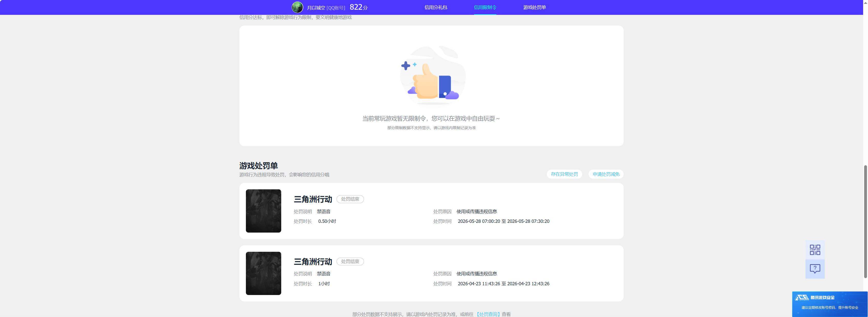
Task: Open game thumbnail of 1小时 penalty
Action: click(263, 273)
